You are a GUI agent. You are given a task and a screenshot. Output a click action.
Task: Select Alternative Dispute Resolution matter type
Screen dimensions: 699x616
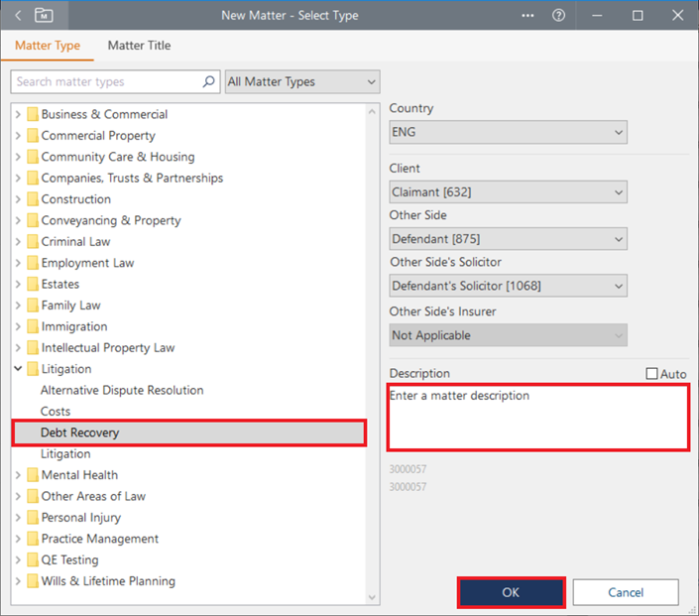coord(122,391)
